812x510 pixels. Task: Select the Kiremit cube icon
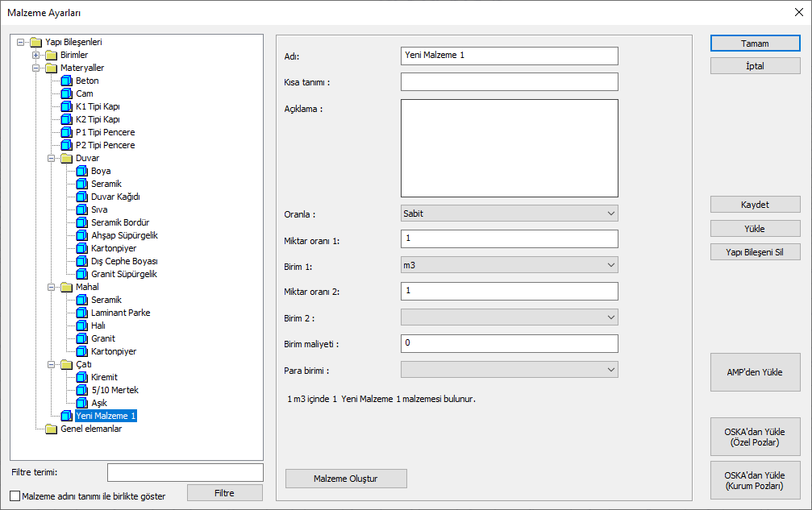(x=81, y=378)
